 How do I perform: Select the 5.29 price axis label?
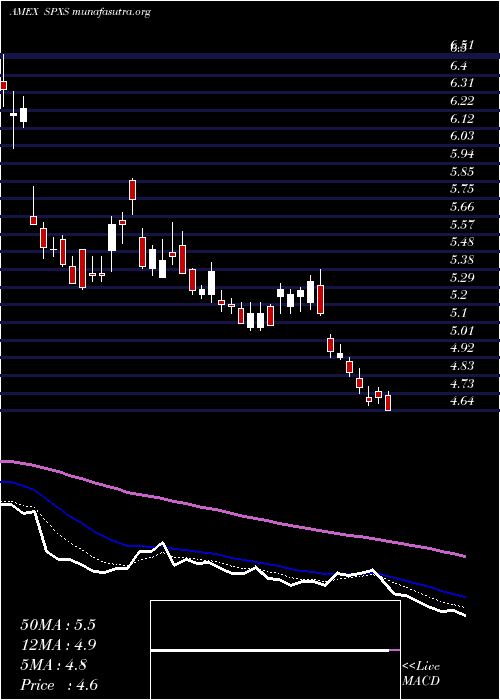(462, 278)
